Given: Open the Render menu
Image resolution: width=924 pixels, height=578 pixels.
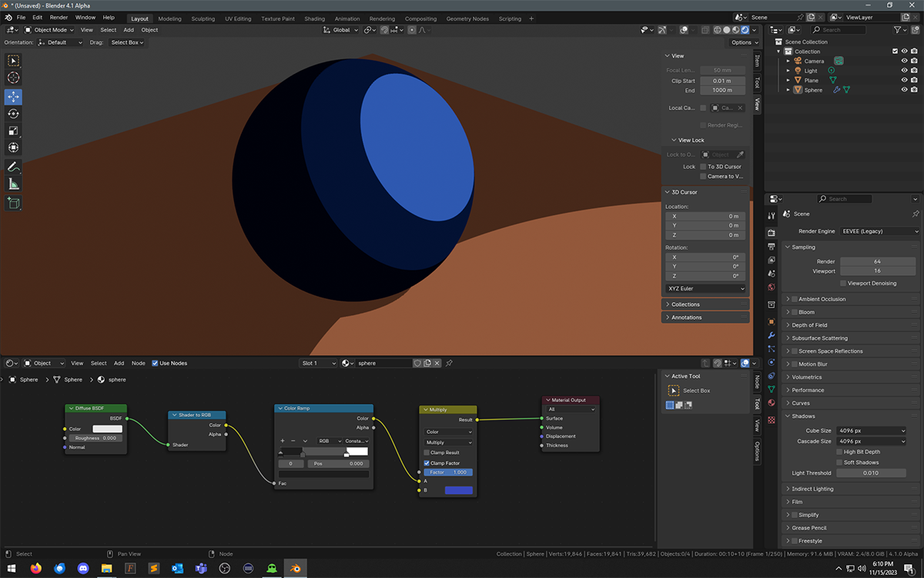Looking at the screenshot, I should 59,17.
